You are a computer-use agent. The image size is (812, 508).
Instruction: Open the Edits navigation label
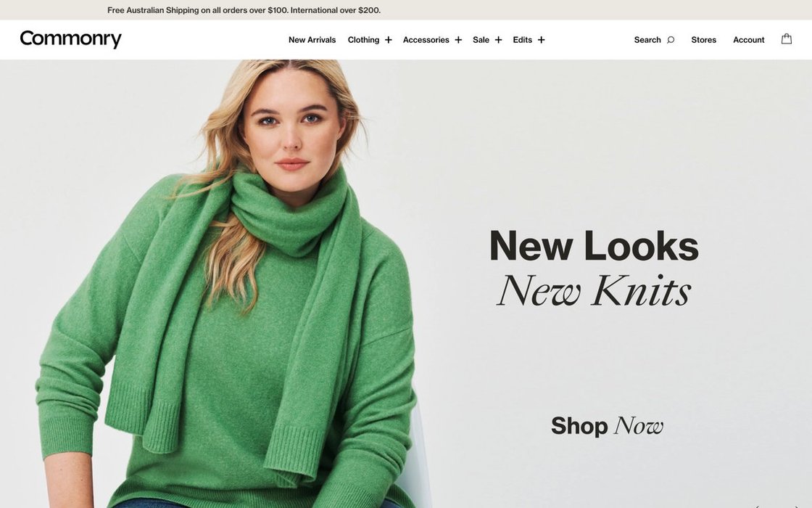(523, 40)
